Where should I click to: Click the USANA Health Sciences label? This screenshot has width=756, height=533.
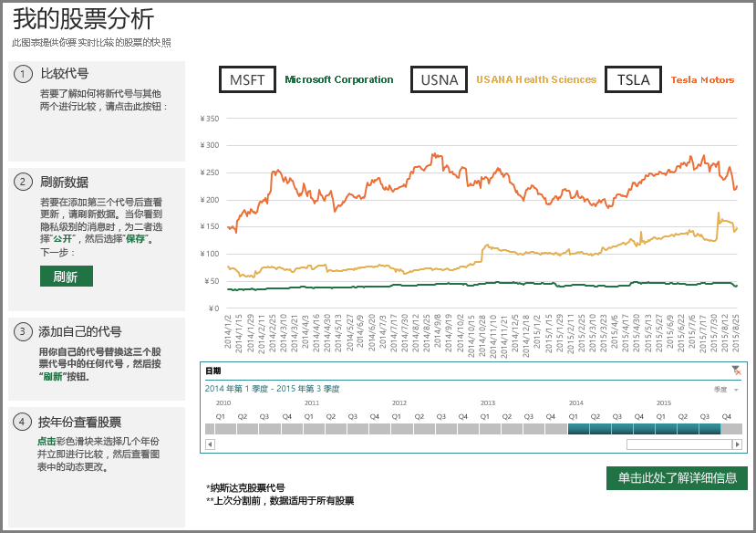536,79
